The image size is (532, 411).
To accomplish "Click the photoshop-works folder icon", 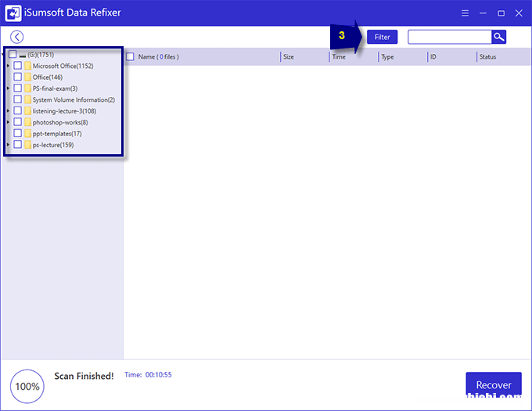I will click(x=28, y=122).
